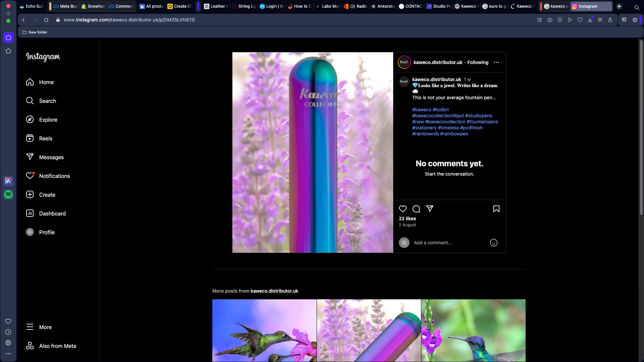Click browser back arrow
The height and width of the screenshot is (362, 644).
click(x=23, y=20)
